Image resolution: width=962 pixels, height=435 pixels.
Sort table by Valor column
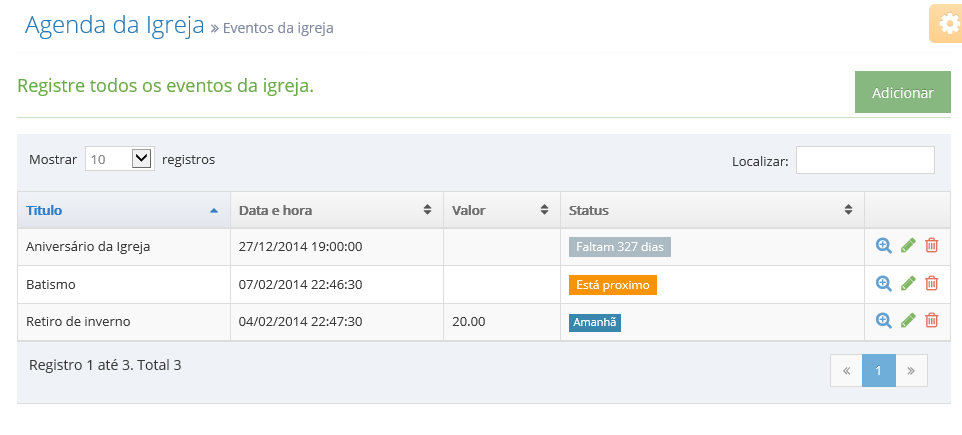coord(502,210)
